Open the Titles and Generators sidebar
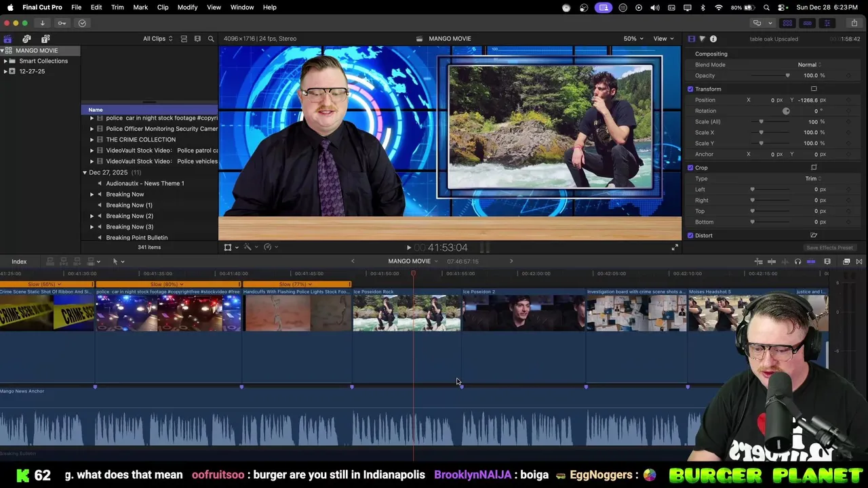 coord(45,39)
